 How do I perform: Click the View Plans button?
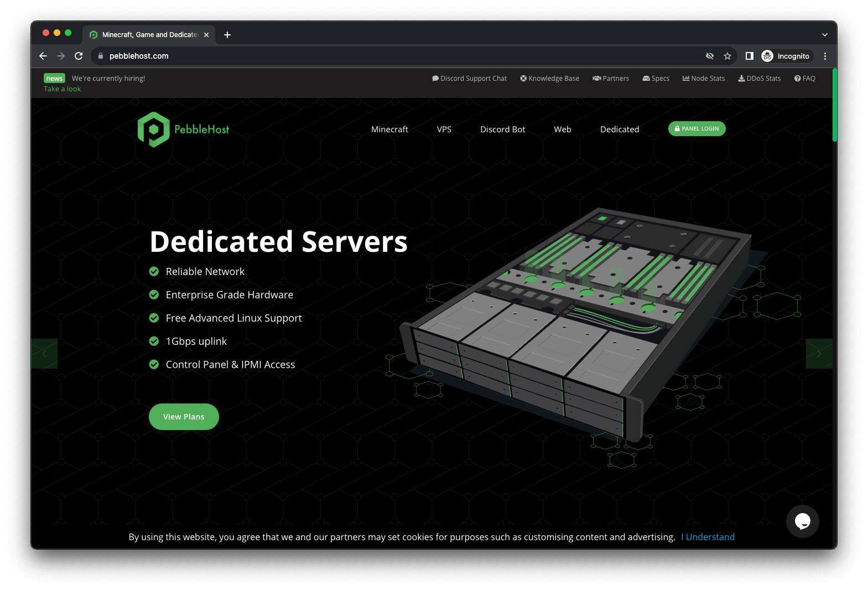pos(184,417)
